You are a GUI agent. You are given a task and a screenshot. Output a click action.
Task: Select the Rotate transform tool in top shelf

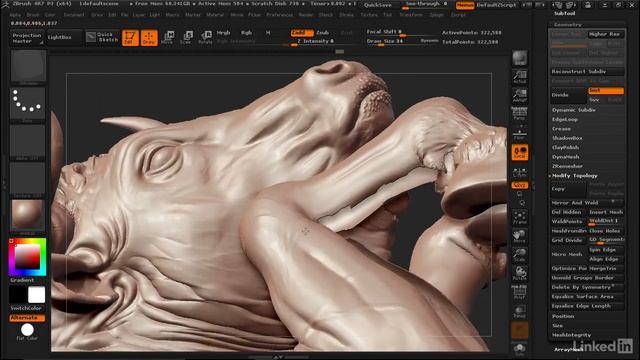pyautogui.click(x=205, y=37)
